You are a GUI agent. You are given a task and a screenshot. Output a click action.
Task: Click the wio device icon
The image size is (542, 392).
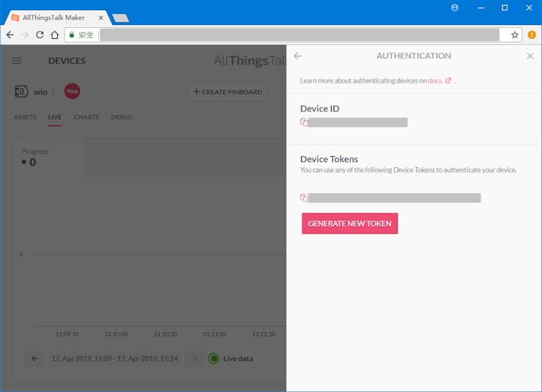[21, 92]
